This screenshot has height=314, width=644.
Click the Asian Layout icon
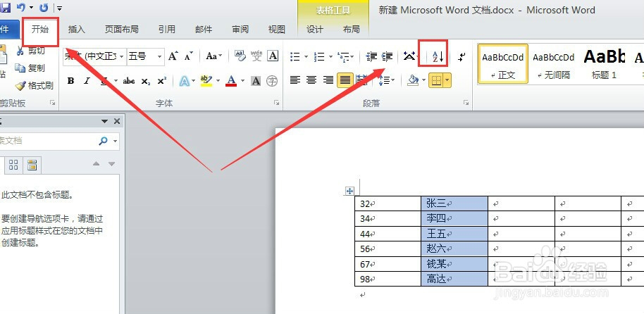tap(409, 56)
